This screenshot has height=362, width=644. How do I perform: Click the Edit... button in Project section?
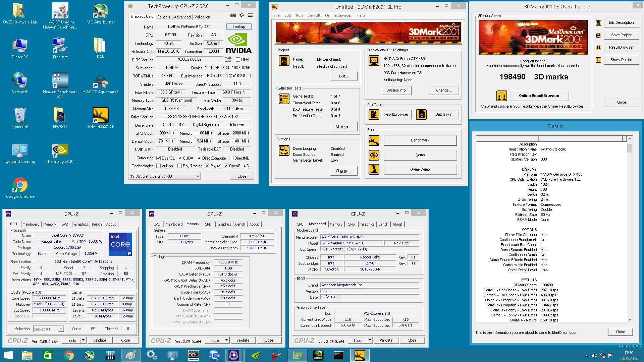343,76
